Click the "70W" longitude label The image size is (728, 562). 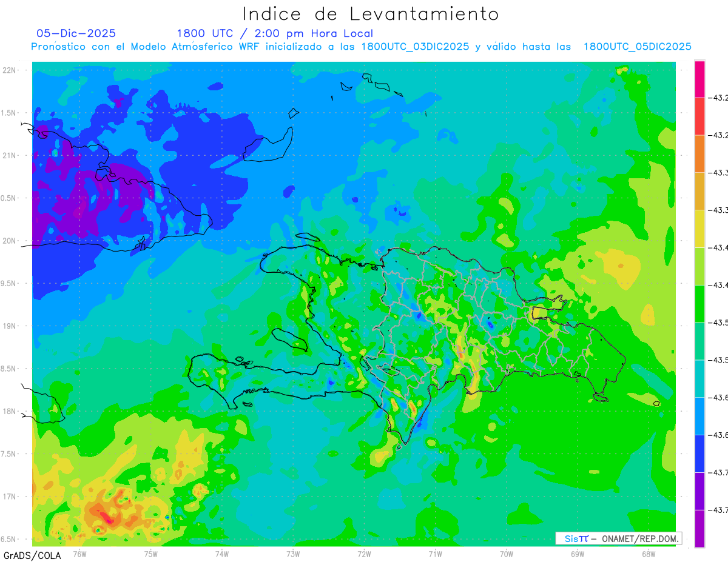click(507, 554)
